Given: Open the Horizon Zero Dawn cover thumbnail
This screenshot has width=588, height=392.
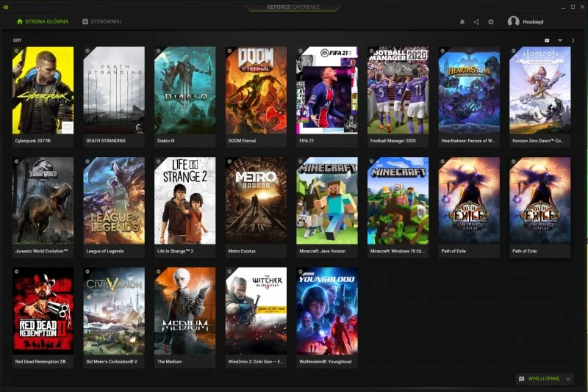Looking at the screenshot, I should tap(540, 90).
